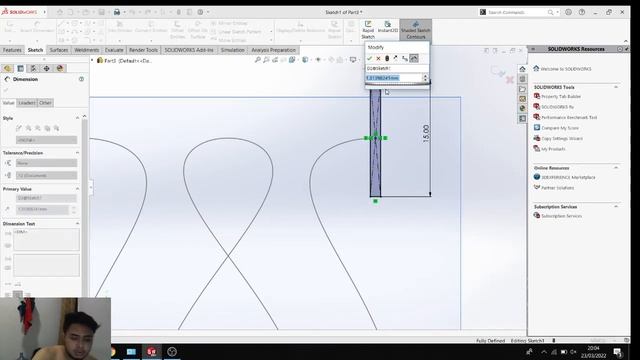The width and height of the screenshot is (640, 360).
Task: Click Zoom to Fit icon in view toolbar
Action: [258, 60]
